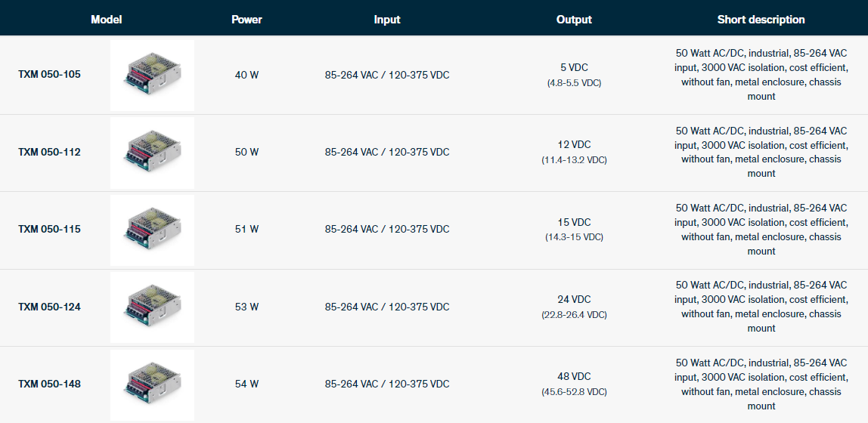Open the TXM 050-115 product image

(x=152, y=230)
